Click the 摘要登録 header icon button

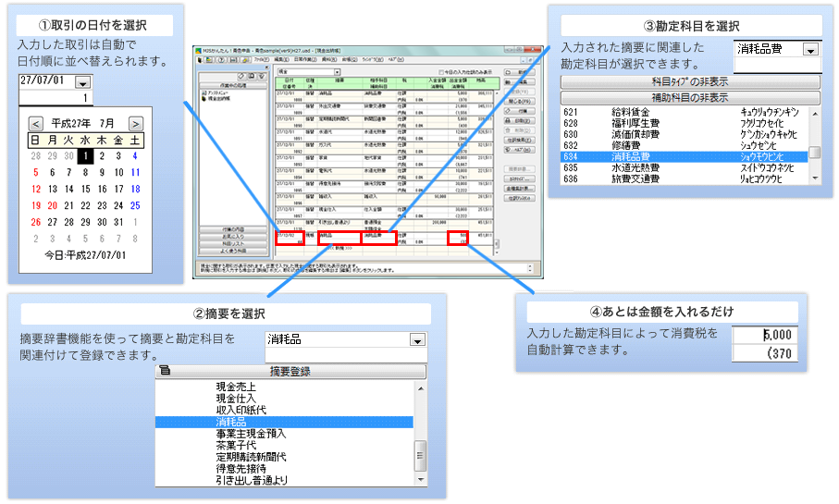click(165, 371)
